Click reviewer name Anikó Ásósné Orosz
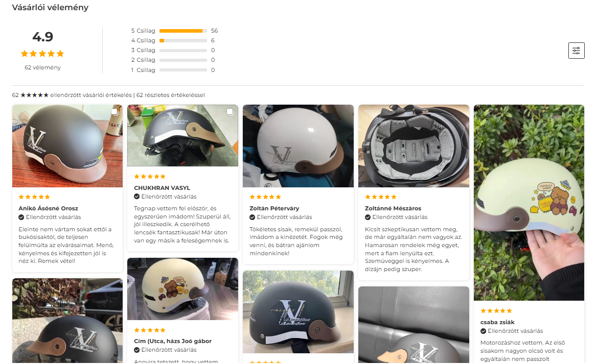597x364 pixels. (x=48, y=208)
